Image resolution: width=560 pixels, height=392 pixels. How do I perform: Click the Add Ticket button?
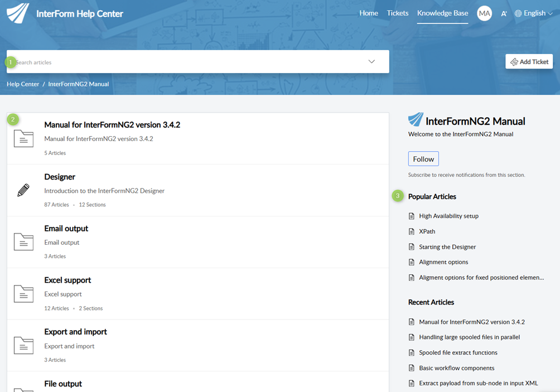[529, 61]
